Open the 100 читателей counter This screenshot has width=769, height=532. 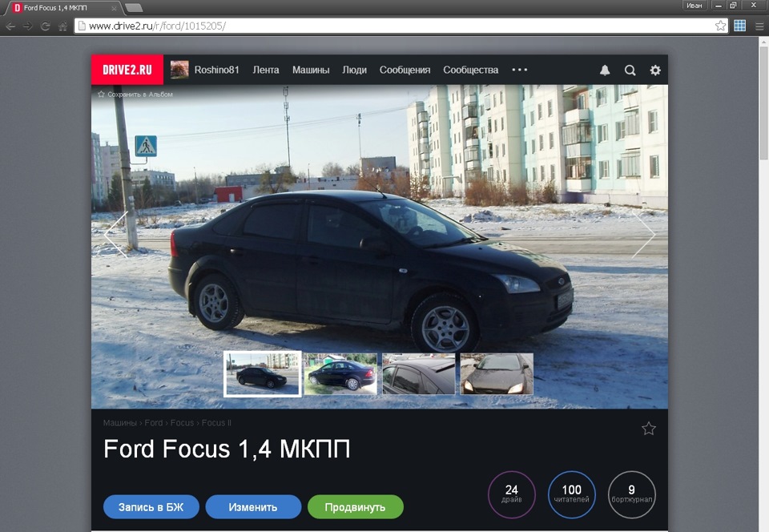click(x=572, y=494)
